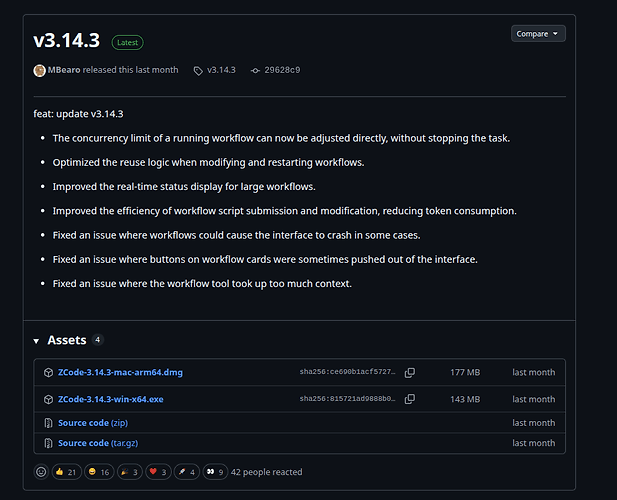This screenshot has height=500, width=617.
Task: Click the 'real-time status display' bullet
Action: click(184, 187)
